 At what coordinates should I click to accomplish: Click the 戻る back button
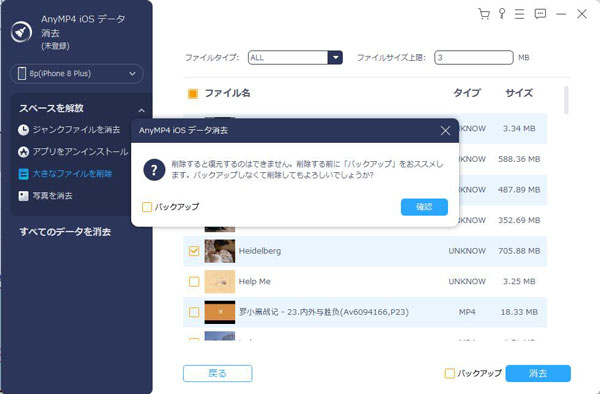point(217,373)
